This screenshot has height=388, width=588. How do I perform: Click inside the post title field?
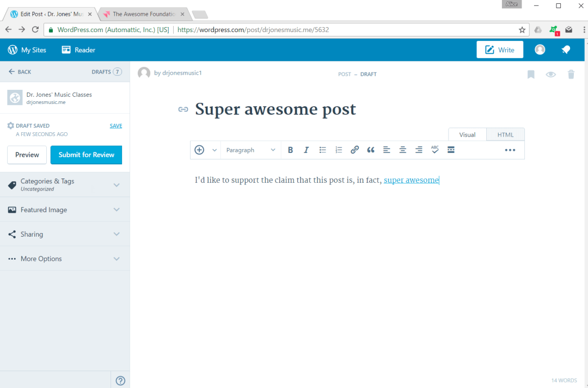275,109
